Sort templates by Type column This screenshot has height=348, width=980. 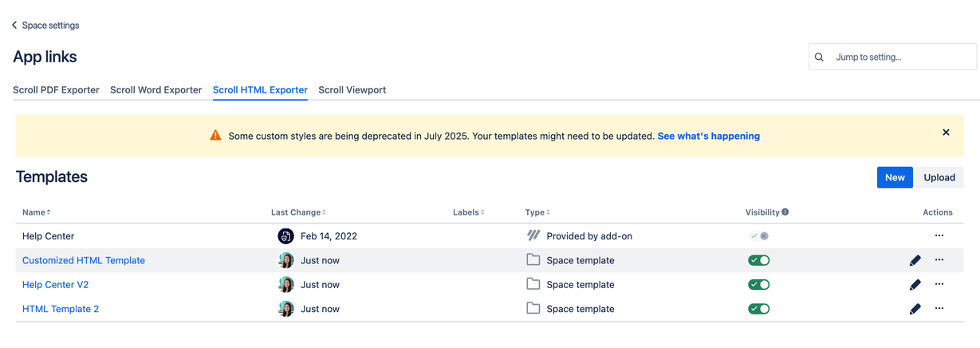pyautogui.click(x=537, y=212)
